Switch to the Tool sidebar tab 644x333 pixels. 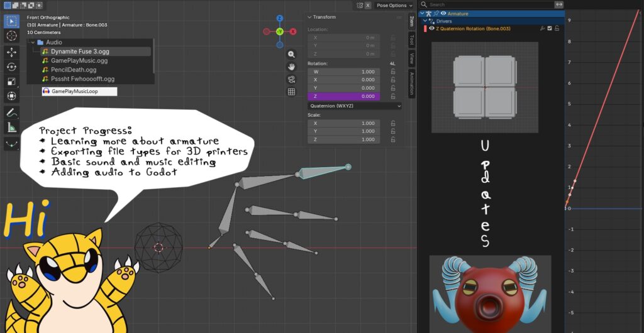[x=411, y=40]
